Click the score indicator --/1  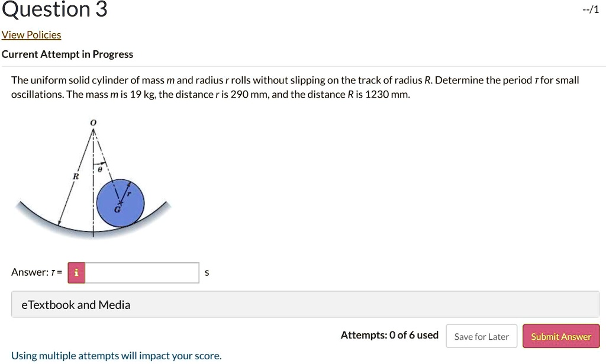(591, 10)
